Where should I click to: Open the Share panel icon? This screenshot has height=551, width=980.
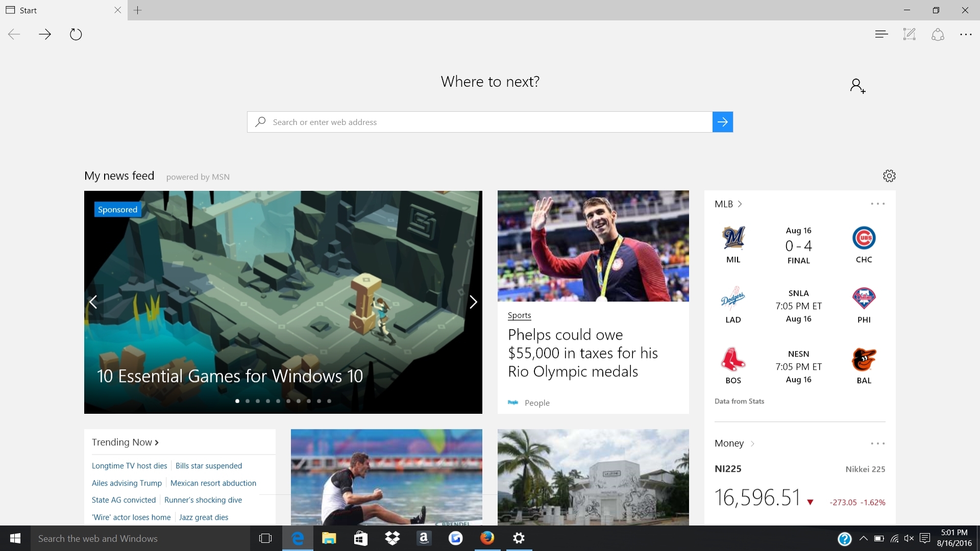tap(938, 34)
